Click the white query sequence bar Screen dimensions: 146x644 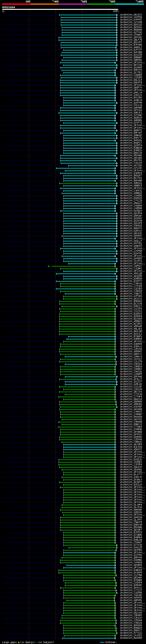pyautogui.click(x=60, y=9)
